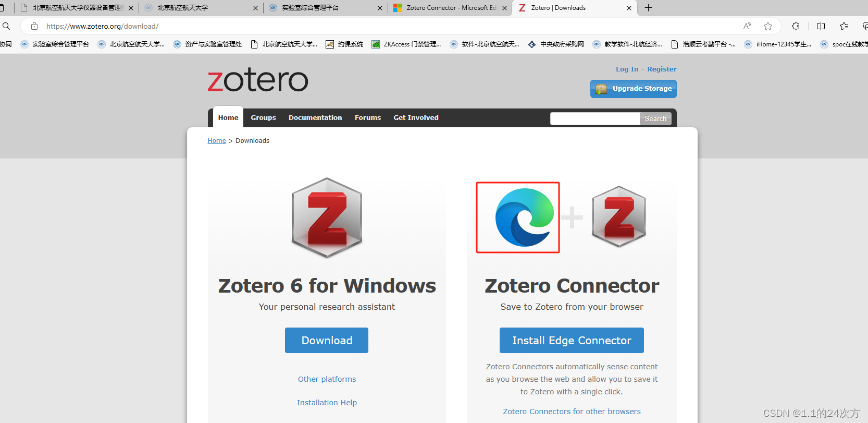The image size is (868, 423).
Task: Open a new tab with plus button
Action: [x=648, y=8]
